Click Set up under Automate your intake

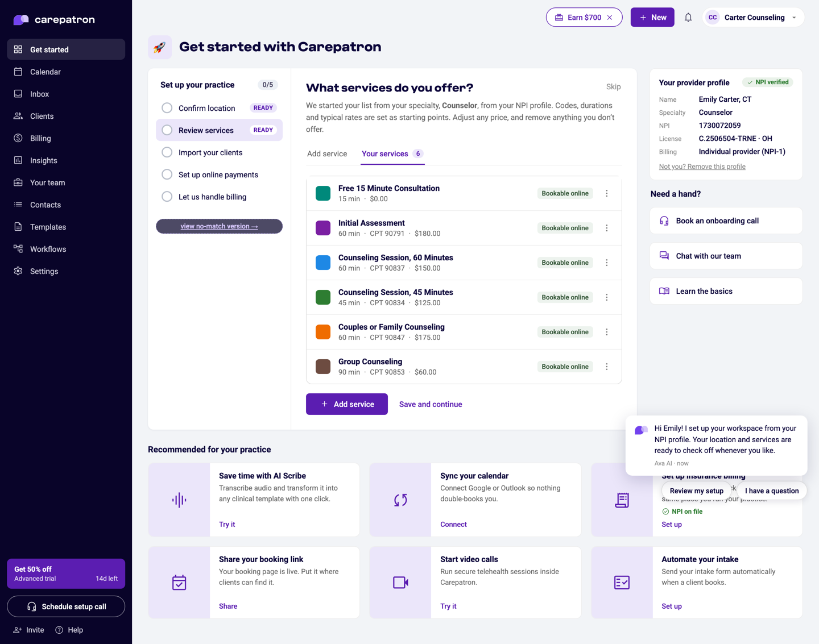tap(672, 606)
